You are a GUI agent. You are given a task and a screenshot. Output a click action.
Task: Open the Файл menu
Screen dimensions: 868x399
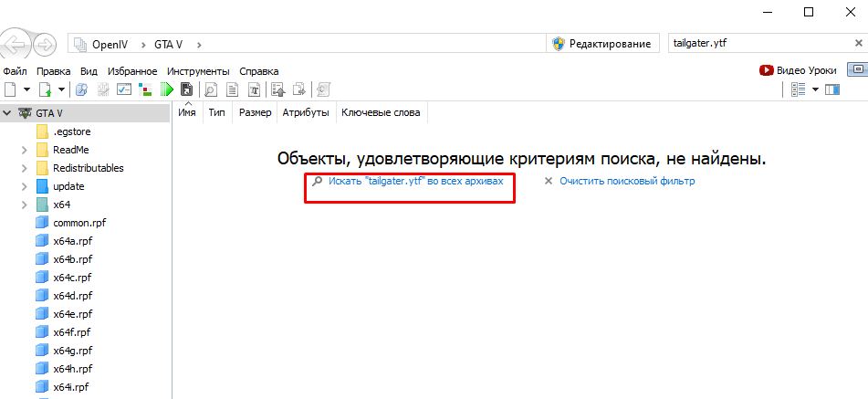pyautogui.click(x=15, y=71)
